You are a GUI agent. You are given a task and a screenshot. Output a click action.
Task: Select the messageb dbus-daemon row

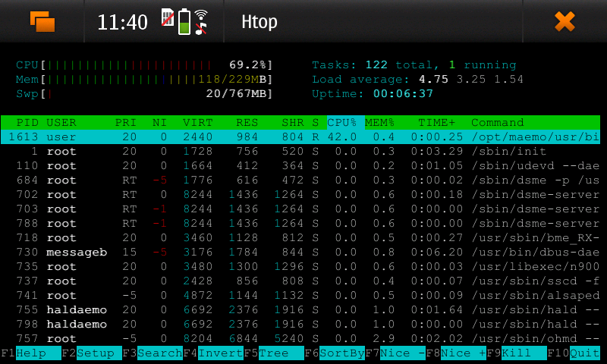click(300, 253)
